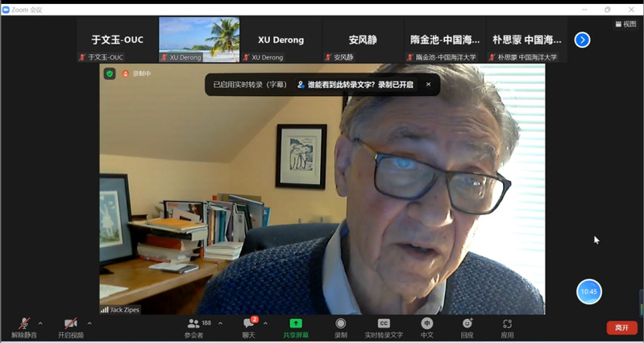Viewport: 644px width, 343px height.
Task: Dismiss the live transcription notification banner
Action: (428, 84)
